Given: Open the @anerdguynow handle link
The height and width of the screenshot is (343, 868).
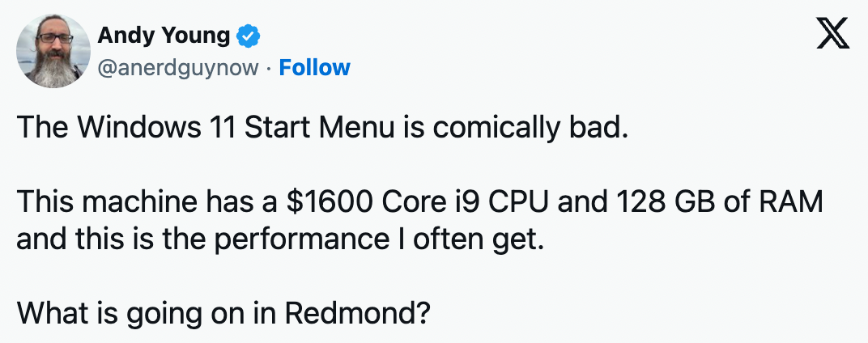Looking at the screenshot, I should click(x=178, y=68).
